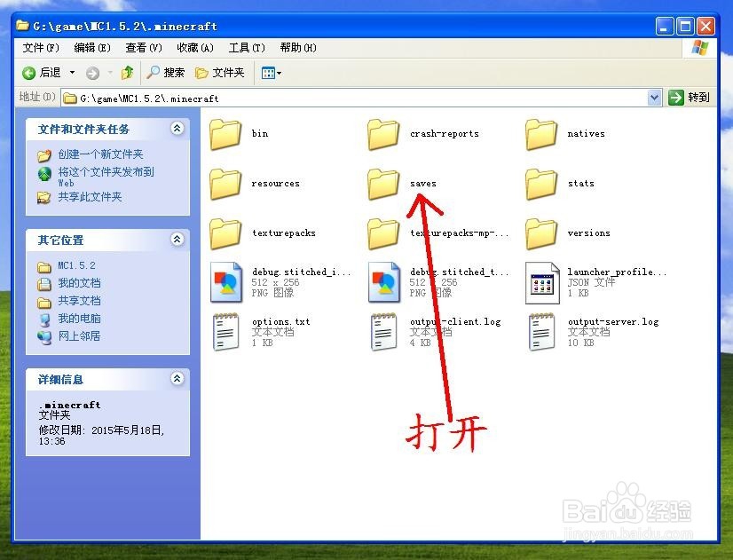Click the Up folder icon
Image resolution: width=733 pixels, height=560 pixels.
pos(127,73)
